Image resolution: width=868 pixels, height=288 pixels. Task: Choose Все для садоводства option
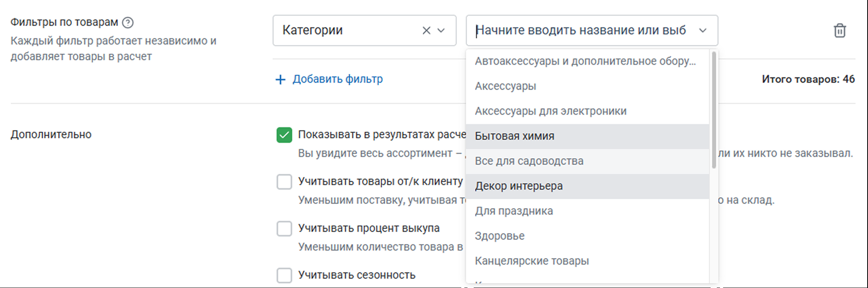[529, 161]
